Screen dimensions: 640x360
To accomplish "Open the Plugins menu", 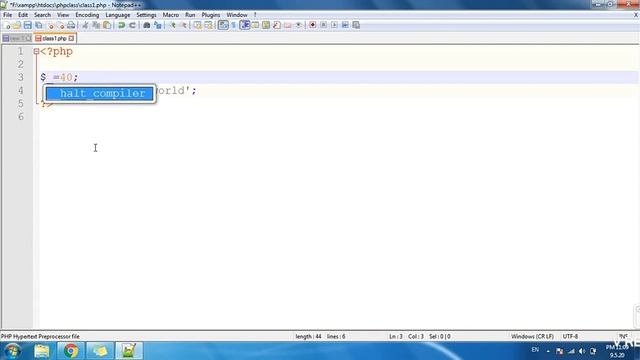I will [x=211, y=15].
